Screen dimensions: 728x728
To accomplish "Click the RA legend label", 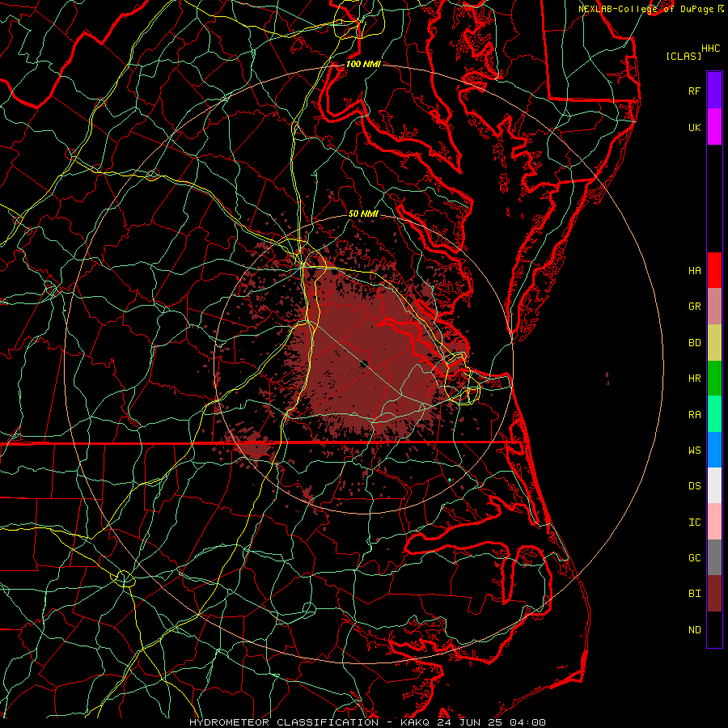I will 694,415.
